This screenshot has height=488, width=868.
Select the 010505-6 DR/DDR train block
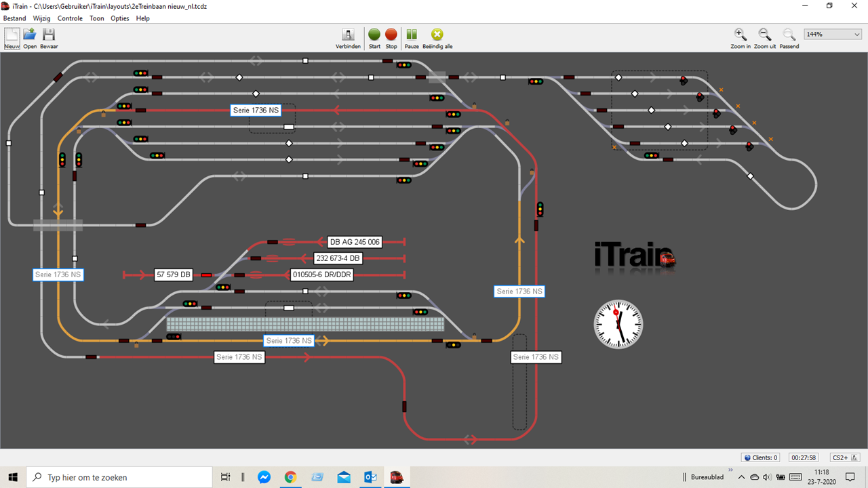click(322, 274)
